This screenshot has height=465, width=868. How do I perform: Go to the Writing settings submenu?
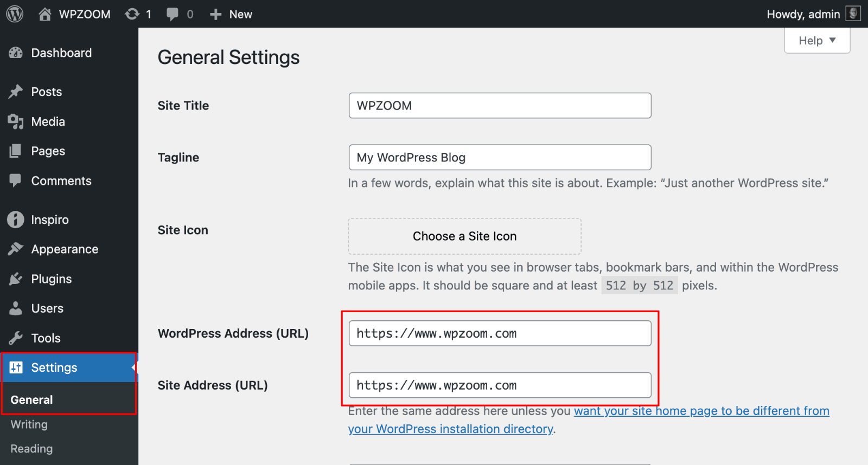pyautogui.click(x=29, y=424)
